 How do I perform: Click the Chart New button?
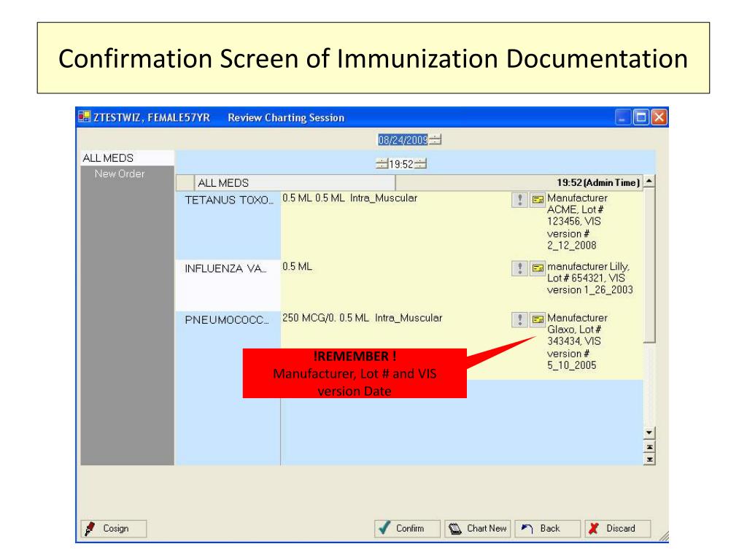[x=478, y=529]
